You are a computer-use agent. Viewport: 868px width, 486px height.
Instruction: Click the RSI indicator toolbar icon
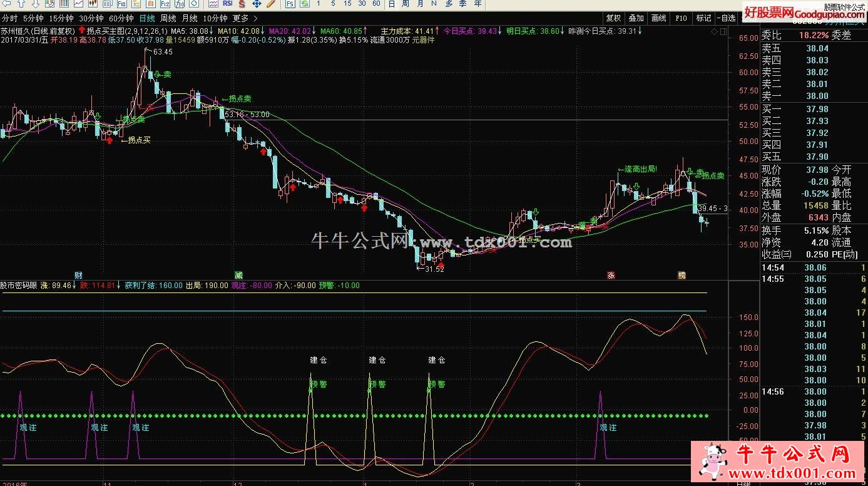[227, 4]
